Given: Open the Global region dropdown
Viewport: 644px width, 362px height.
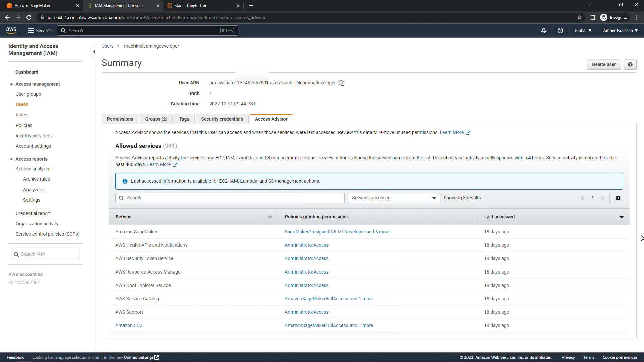Looking at the screenshot, I should click(583, 31).
